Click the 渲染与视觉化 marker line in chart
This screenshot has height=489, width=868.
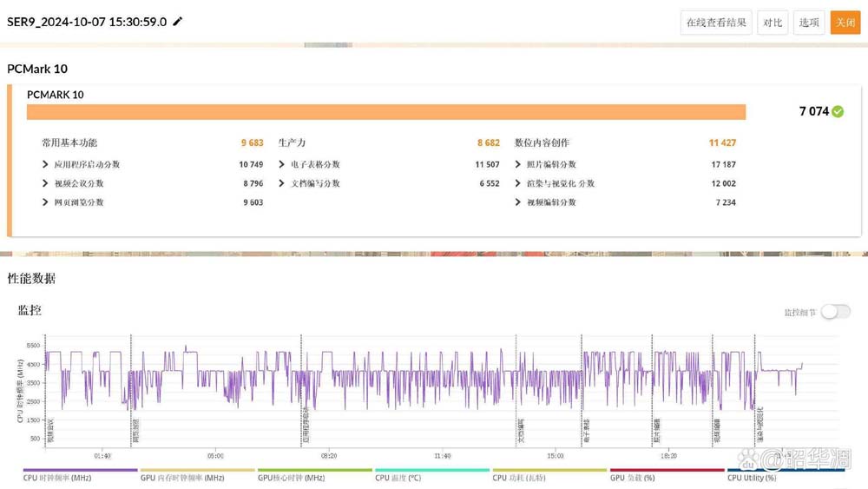(x=755, y=391)
